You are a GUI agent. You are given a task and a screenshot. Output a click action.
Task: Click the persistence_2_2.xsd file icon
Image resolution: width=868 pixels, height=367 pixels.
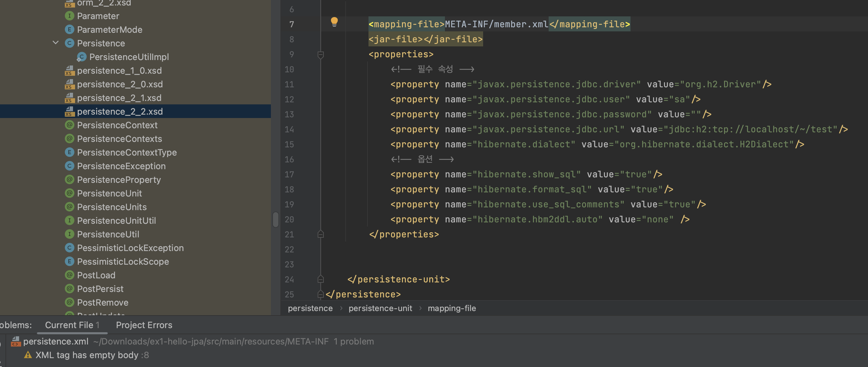click(x=70, y=112)
